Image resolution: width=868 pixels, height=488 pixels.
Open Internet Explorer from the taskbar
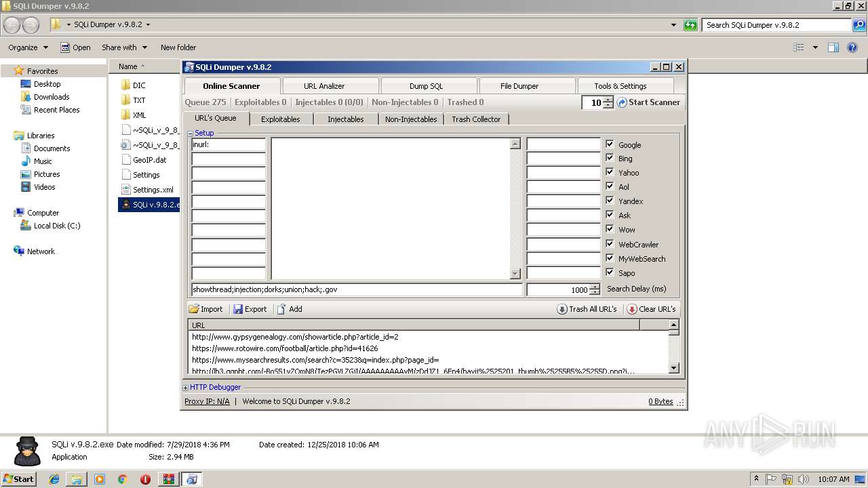click(x=54, y=479)
